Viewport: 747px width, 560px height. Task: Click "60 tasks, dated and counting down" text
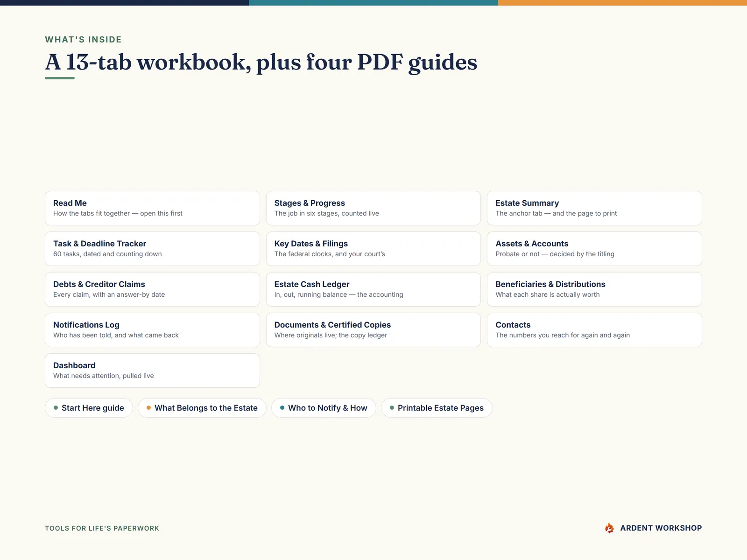pyautogui.click(x=107, y=254)
